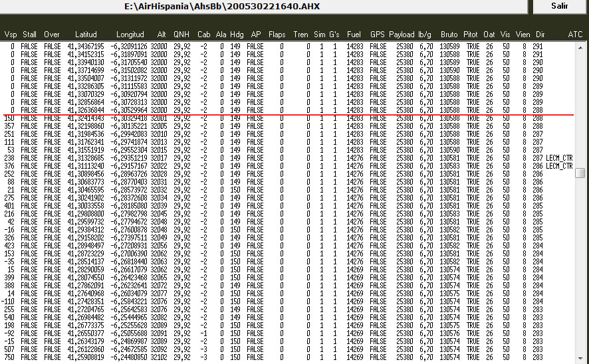
Task: Select the Bruto column header
Action: pyautogui.click(x=449, y=34)
